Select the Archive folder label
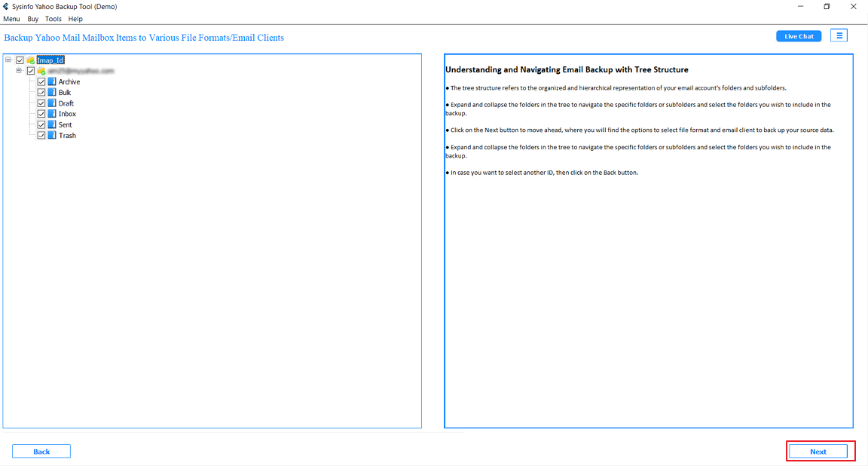Viewport: 868px width, 466px height. [x=69, y=81]
